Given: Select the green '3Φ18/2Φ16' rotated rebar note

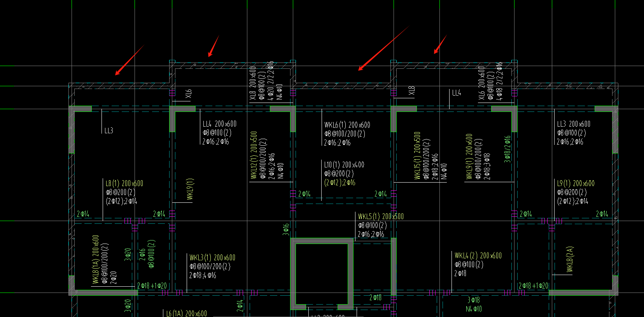Looking at the screenshot, I should [507, 149].
